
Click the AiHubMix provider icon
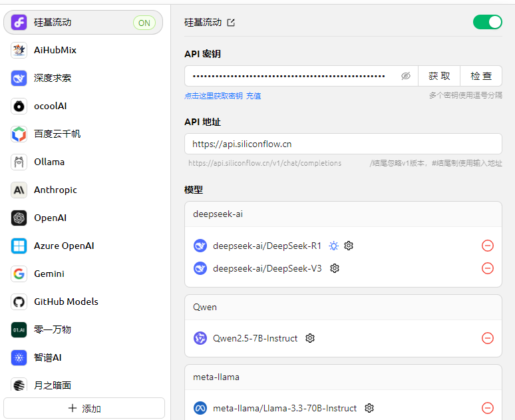[19, 51]
